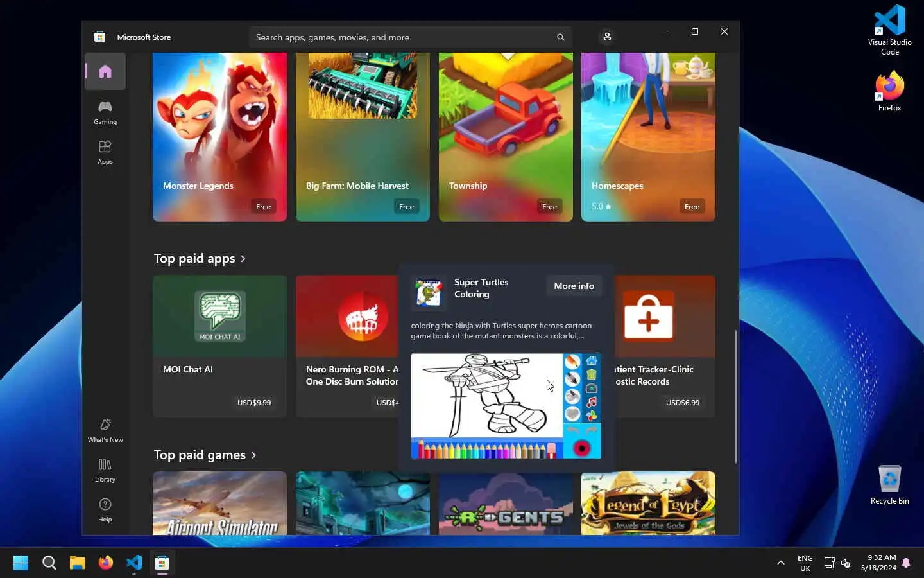Screen dimensions: 924x578
Task: Open the notifications bell in system tray
Action: click(x=906, y=563)
